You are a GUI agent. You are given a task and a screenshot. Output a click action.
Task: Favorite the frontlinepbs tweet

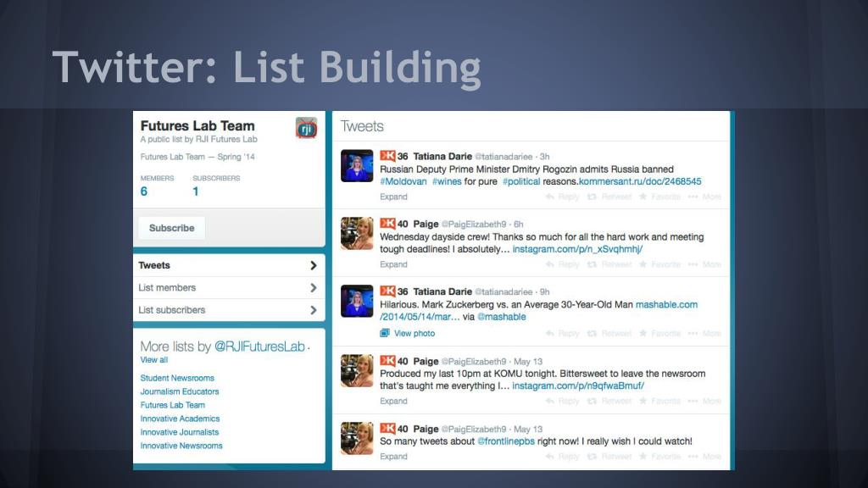point(659,457)
